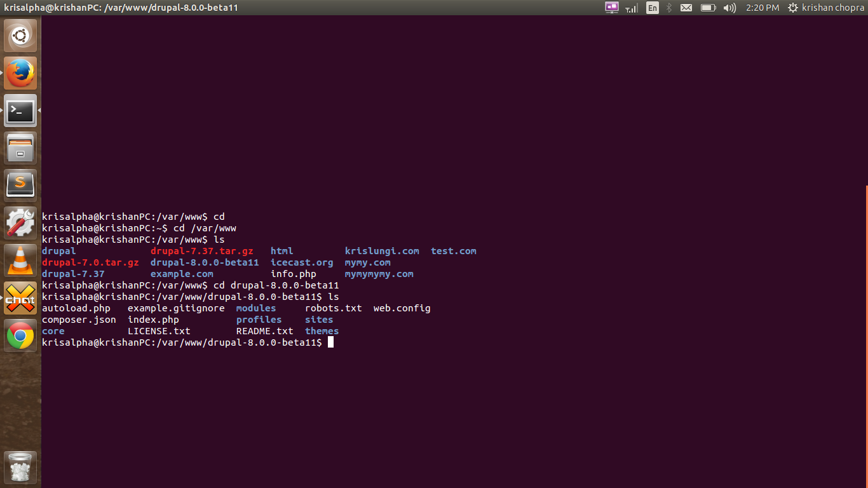Click 'composer.json' file name
This screenshot has width=868, height=488.
tap(79, 320)
